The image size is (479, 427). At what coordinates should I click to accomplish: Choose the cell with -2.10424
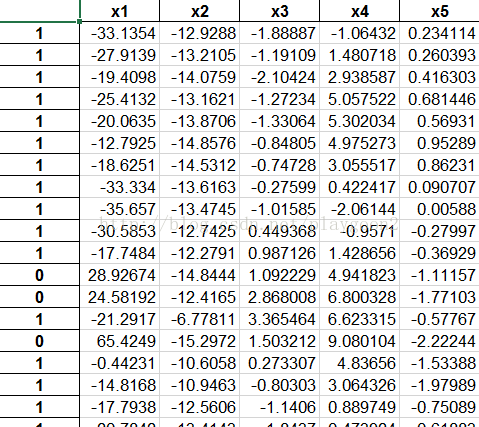(x=280, y=77)
